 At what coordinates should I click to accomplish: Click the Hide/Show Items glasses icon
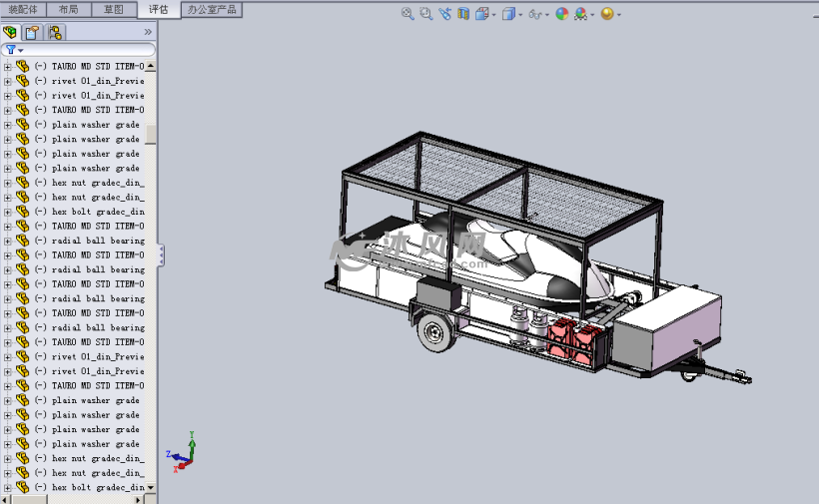click(535, 15)
